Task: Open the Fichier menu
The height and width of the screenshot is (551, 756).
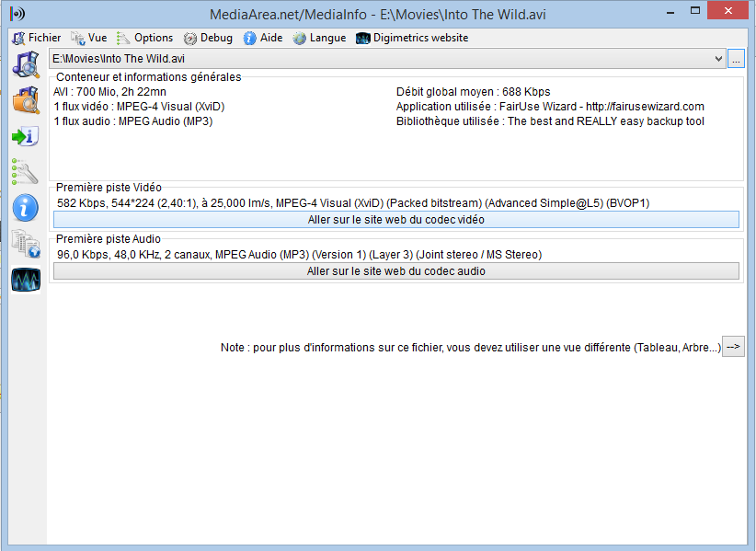Action: (37, 38)
